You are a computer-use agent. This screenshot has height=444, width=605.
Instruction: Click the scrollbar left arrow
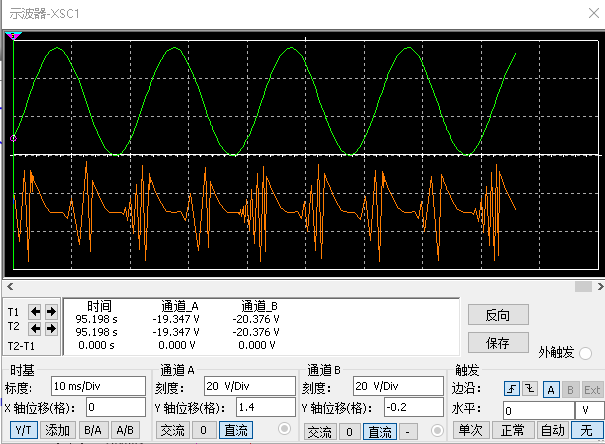click(x=10, y=286)
